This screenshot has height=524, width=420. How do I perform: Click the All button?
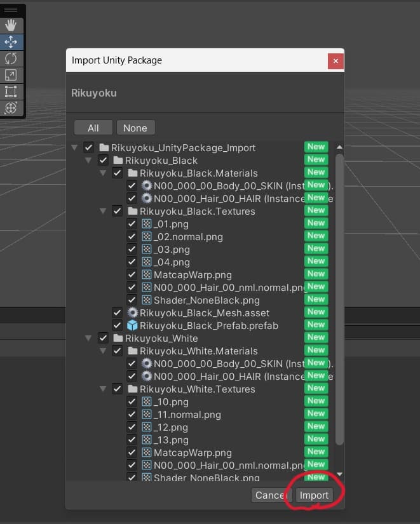93,128
